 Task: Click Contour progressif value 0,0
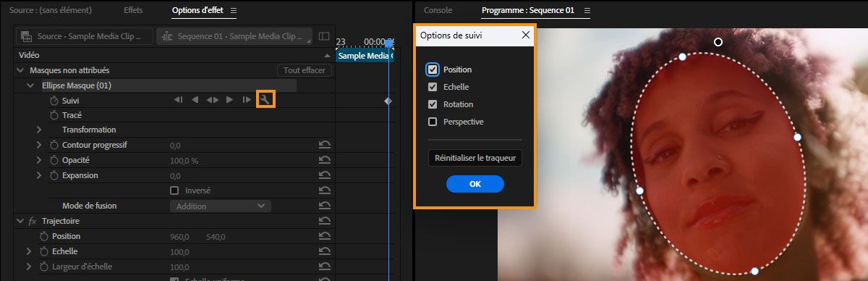tap(175, 146)
